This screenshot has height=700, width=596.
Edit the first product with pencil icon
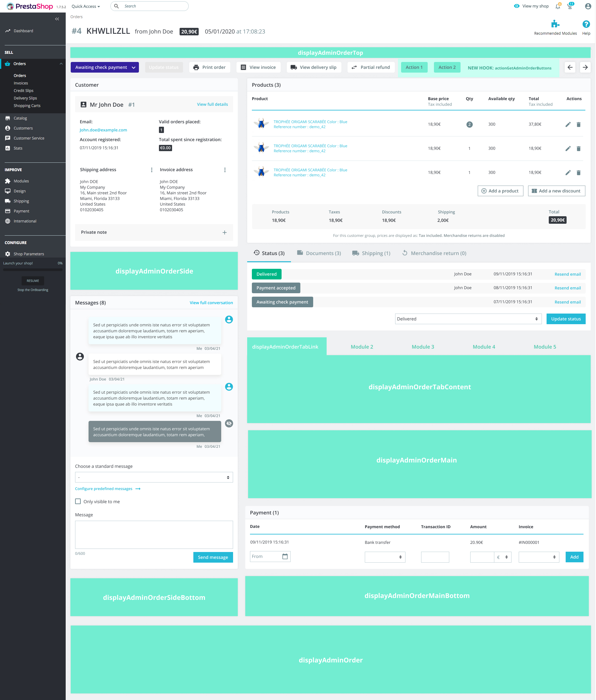pyautogui.click(x=568, y=124)
